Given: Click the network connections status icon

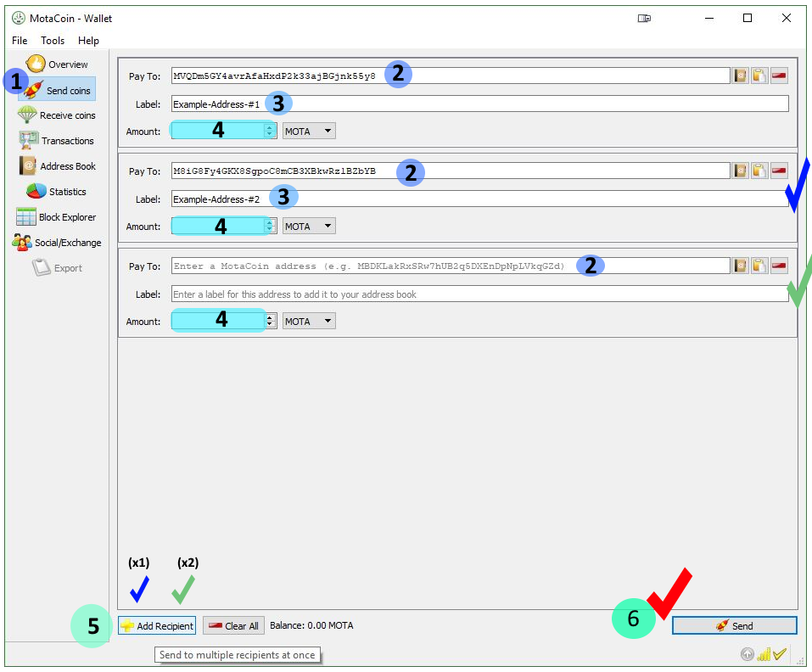Looking at the screenshot, I should pyautogui.click(x=764, y=654).
